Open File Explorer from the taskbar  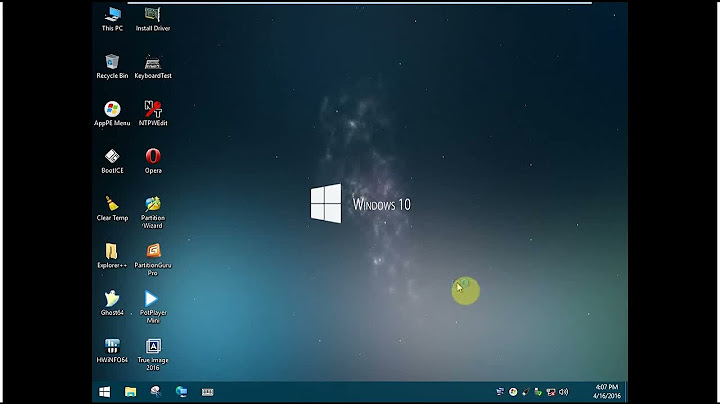pos(130,392)
